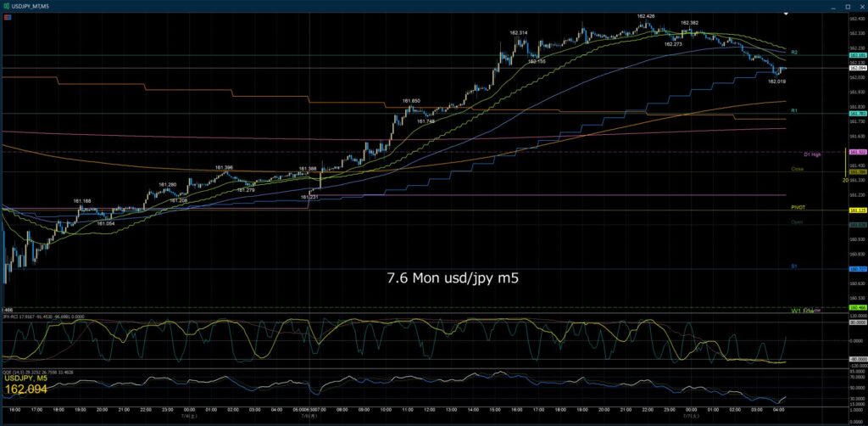868x426 pixels.
Task: Select the '7.6 Mon usd/jpy m5' text object
Action: click(x=453, y=277)
